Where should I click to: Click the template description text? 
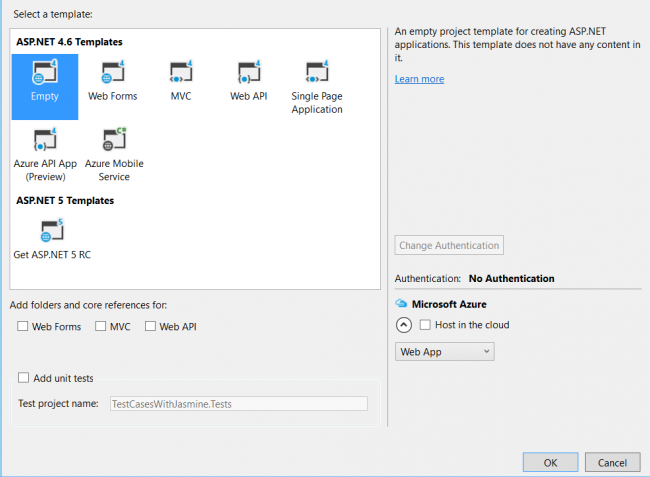517,44
